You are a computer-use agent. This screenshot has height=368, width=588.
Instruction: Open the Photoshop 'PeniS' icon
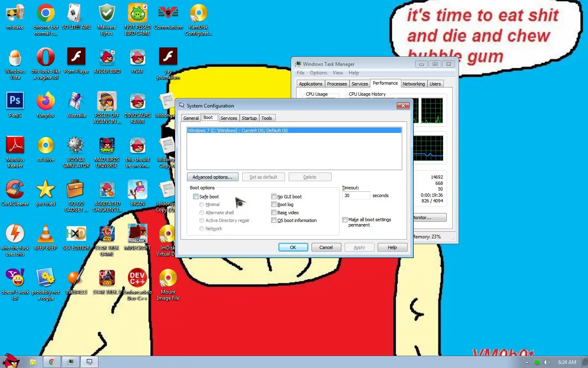click(15, 105)
